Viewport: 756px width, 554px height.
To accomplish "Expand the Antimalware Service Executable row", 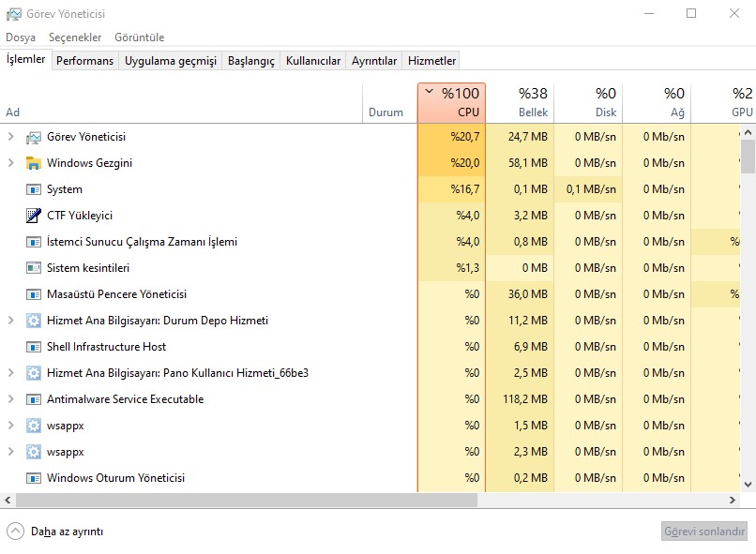I will pos(10,399).
